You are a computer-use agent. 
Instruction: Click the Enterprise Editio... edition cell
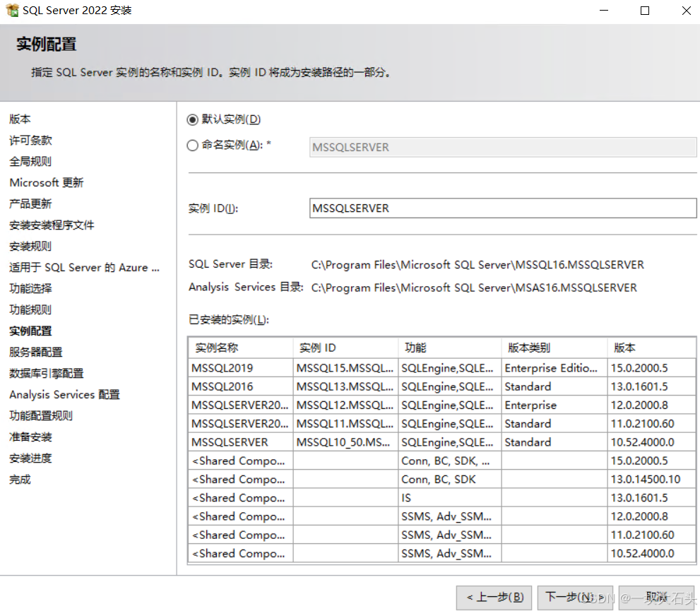click(554, 368)
